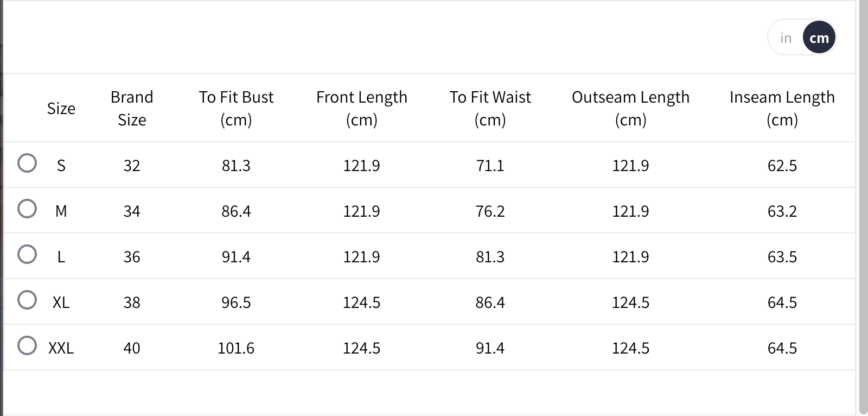Screen dimensions: 868x416
Task: Select the cm unit toggle
Action: coord(819,38)
